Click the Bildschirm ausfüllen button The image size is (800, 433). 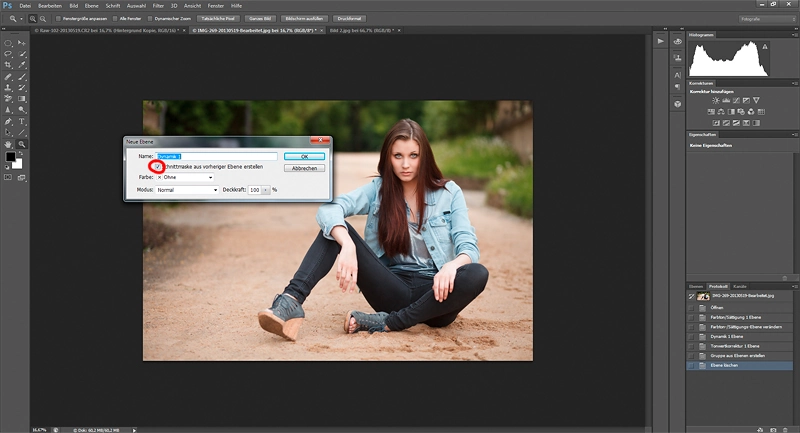pyautogui.click(x=304, y=19)
